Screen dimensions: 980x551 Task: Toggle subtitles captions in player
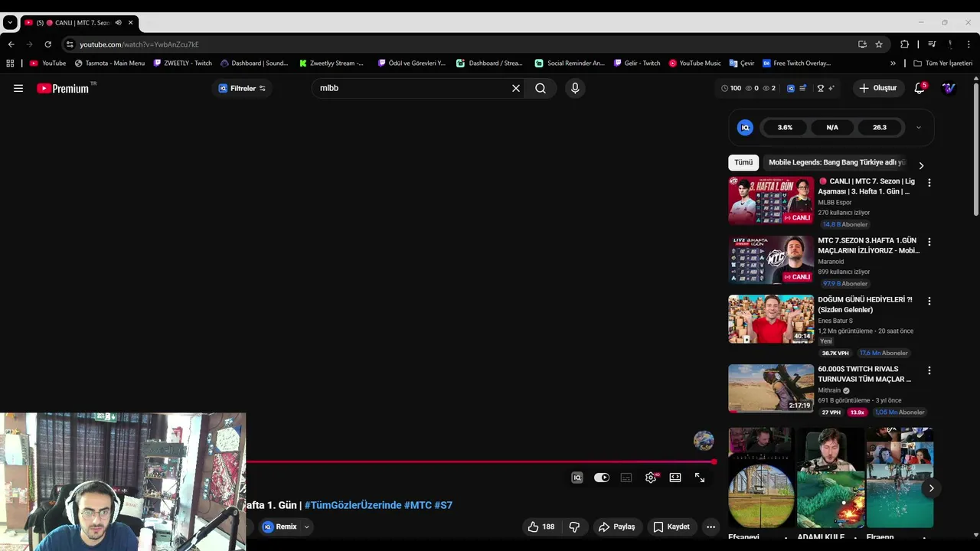pyautogui.click(x=626, y=478)
